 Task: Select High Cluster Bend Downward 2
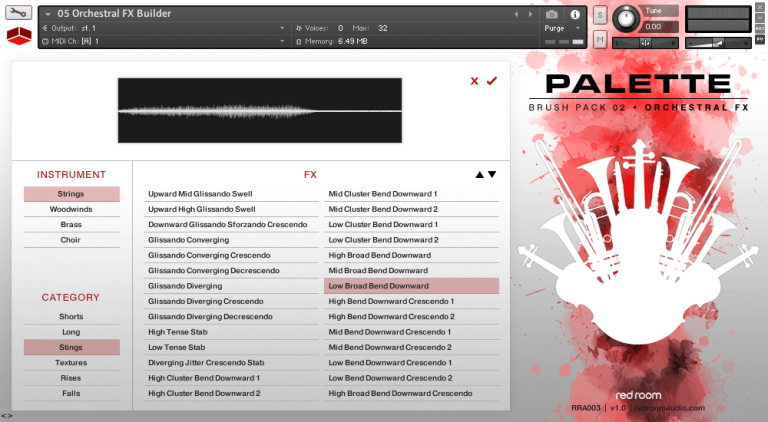click(x=231, y=393)
